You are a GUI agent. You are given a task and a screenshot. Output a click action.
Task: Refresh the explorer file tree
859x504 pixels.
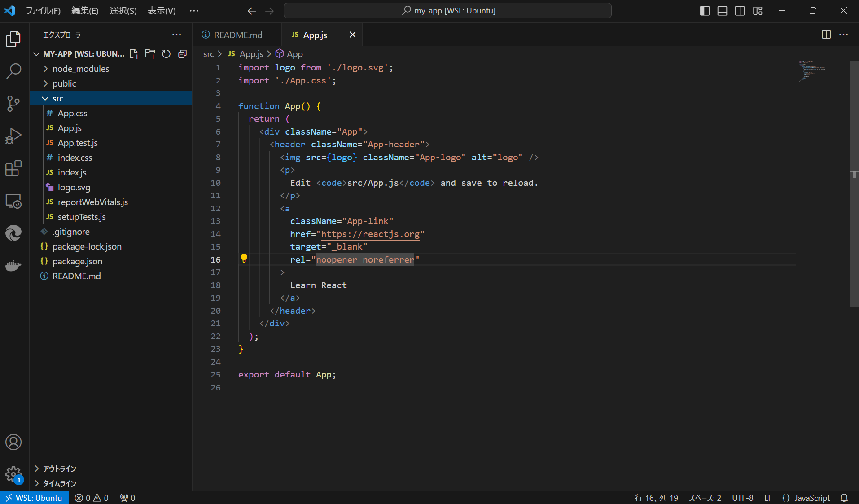pos(166,54)
